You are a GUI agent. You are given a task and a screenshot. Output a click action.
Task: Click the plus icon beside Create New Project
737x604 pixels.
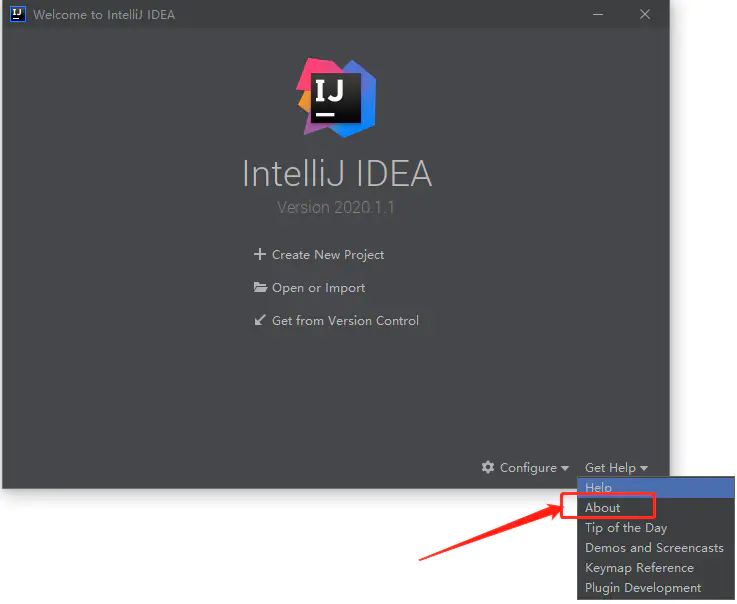[x=259, y=254]
